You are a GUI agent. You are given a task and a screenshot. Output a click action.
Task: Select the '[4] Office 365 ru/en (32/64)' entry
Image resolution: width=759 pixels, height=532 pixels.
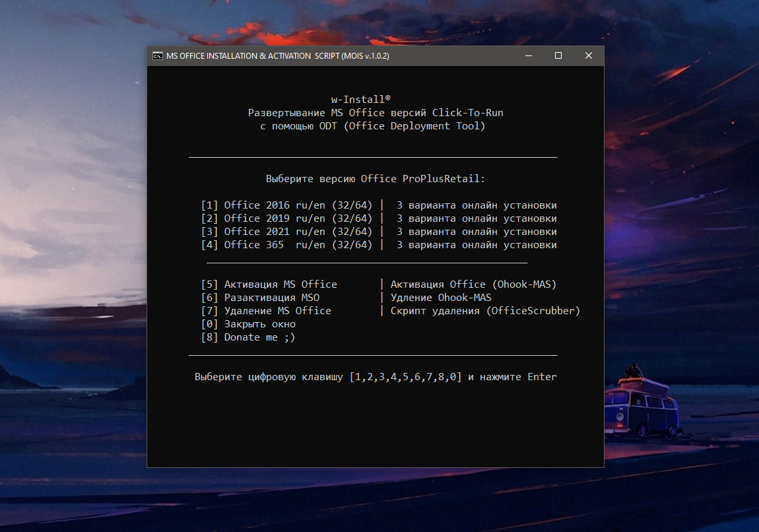[286, 245]
